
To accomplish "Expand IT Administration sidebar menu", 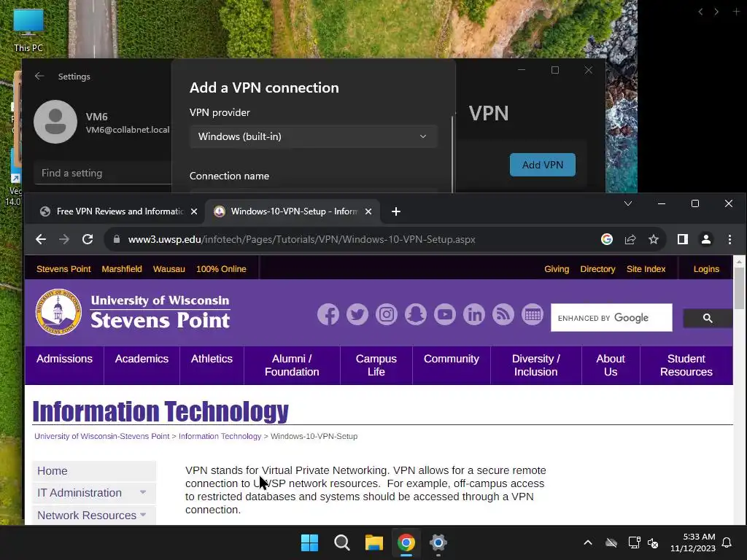I will click(143, 492).
